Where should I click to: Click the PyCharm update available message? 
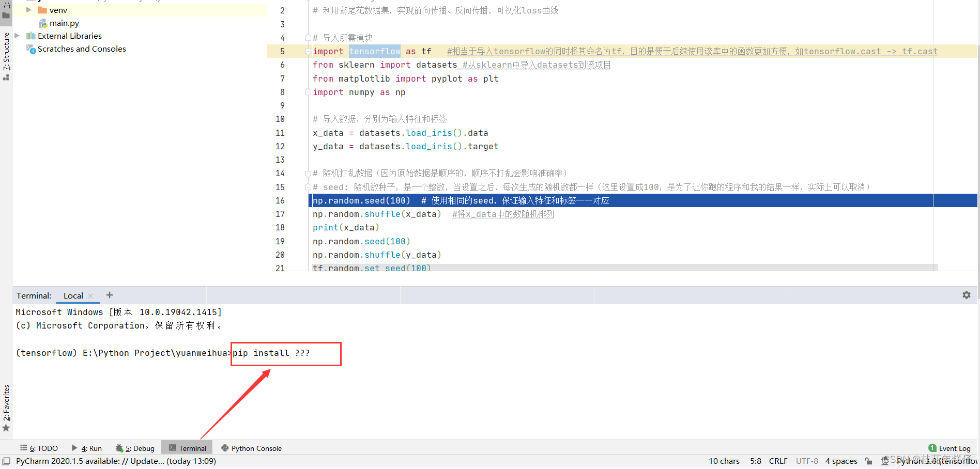tap(116, 461)
